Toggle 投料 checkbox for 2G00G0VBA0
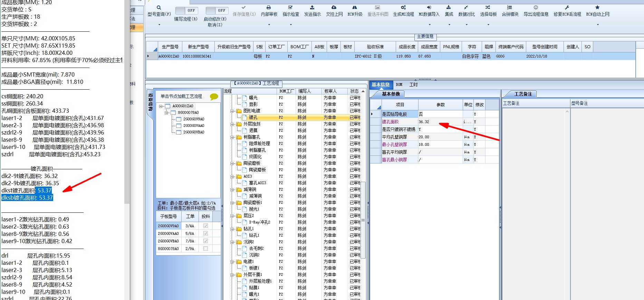 206,241
